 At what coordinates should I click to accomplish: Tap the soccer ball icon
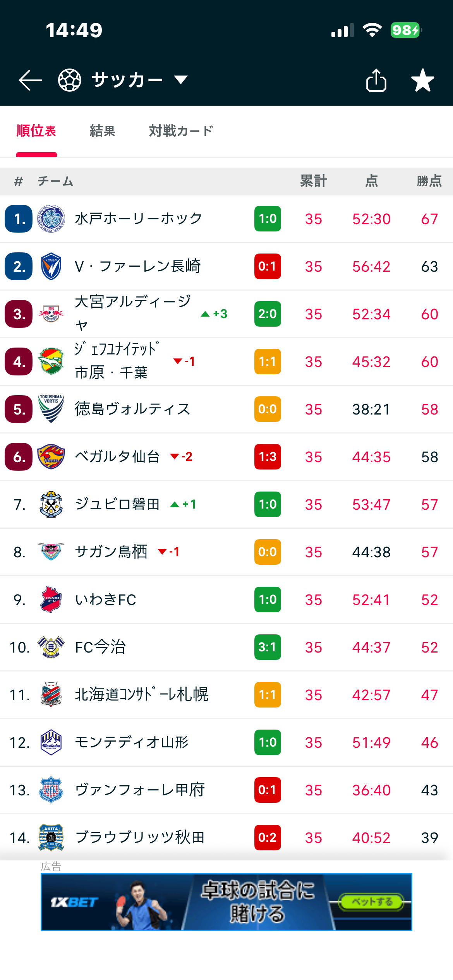tap(70, 80)
